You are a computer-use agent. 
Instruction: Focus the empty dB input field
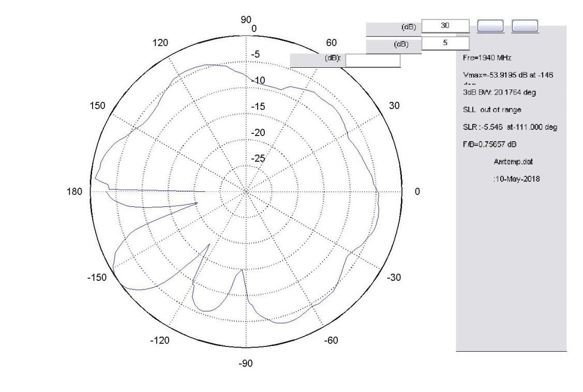pyautogui.click(x=372, y=59)
